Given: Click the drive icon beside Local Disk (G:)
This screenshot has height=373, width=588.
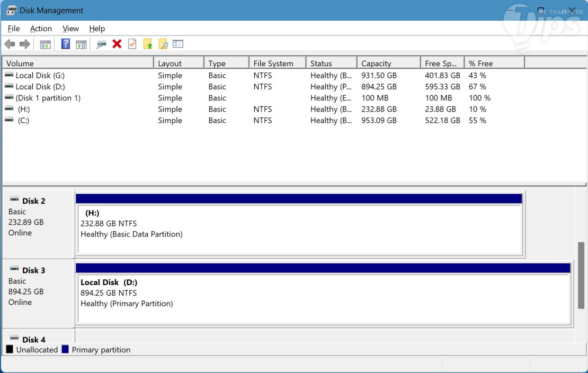Looking at the screenshot, I should pos(9,75).
